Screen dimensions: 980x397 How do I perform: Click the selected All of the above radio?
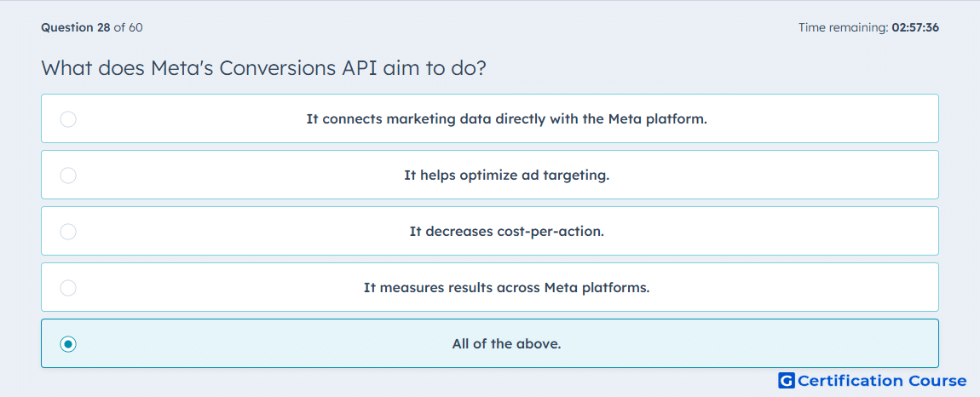coord(68,344)
